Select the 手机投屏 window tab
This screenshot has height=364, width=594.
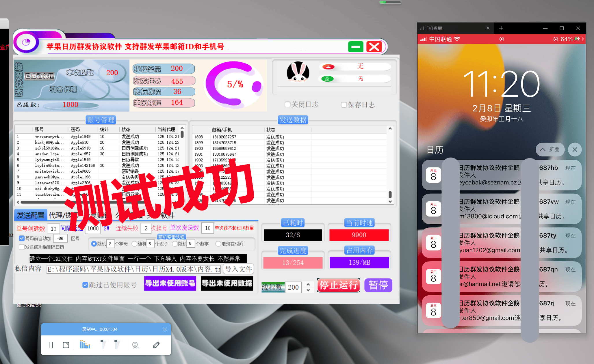click(455, 28)
